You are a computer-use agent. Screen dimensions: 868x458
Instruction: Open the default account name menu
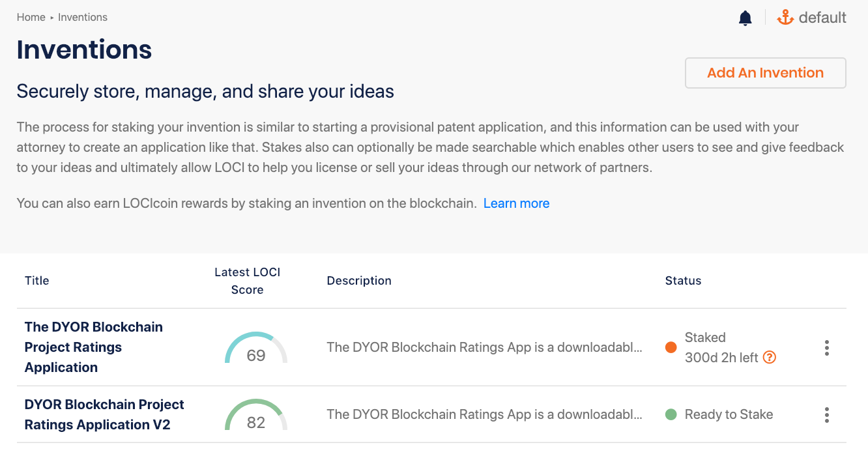822,18
